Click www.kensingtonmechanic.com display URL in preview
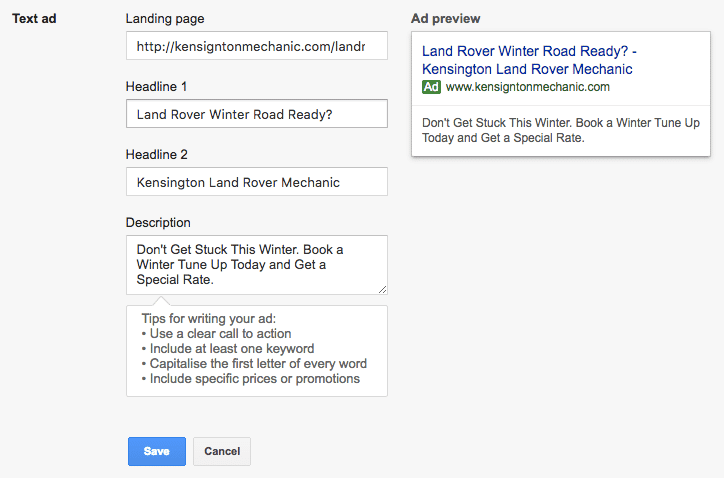The image size is (724, 478). [528, 87]
